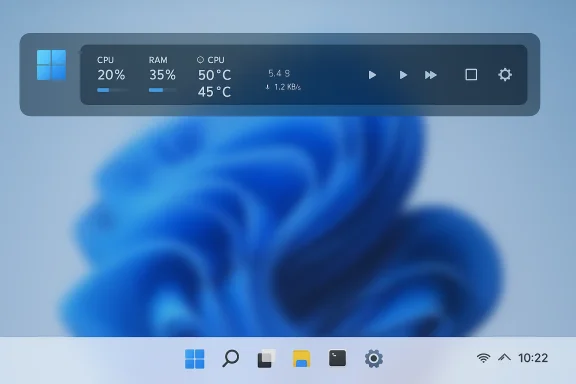Click the play icon nearest the 1.2 KB/s readout
576x384 pixels.
372,75
